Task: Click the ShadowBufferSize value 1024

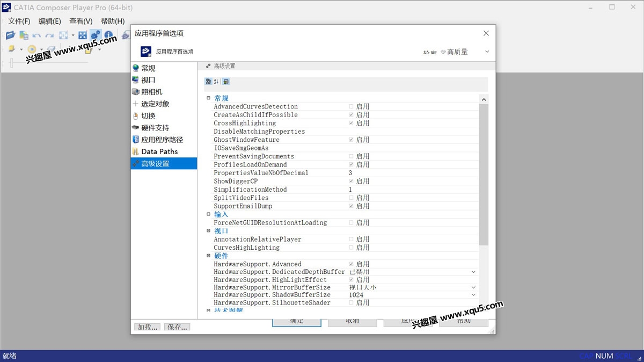Action: [x=356, y=295]
